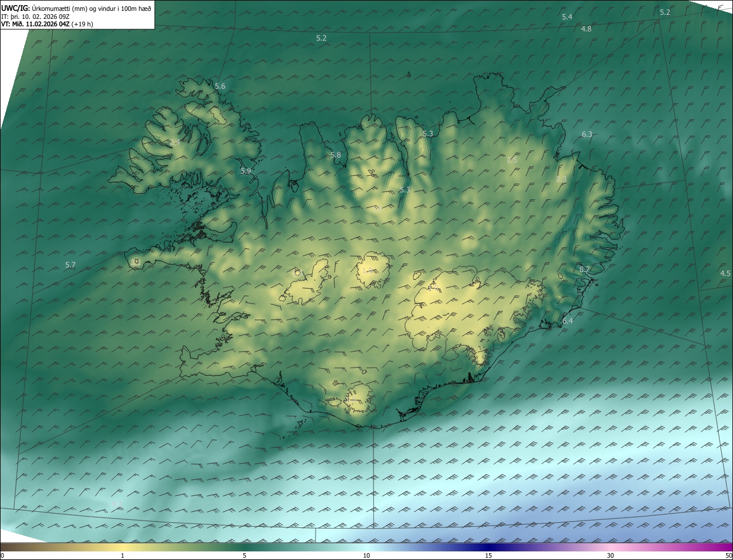
Task: Click the 6.7 value on the map
Action: tap(585, 269)
